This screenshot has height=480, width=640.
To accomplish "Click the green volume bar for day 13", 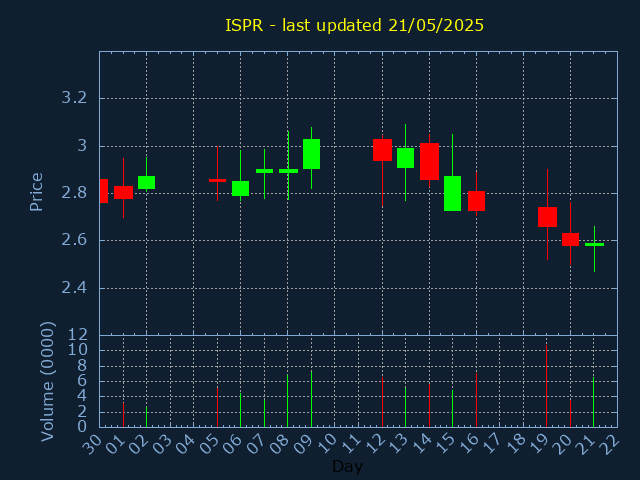I will click(405, 407).
